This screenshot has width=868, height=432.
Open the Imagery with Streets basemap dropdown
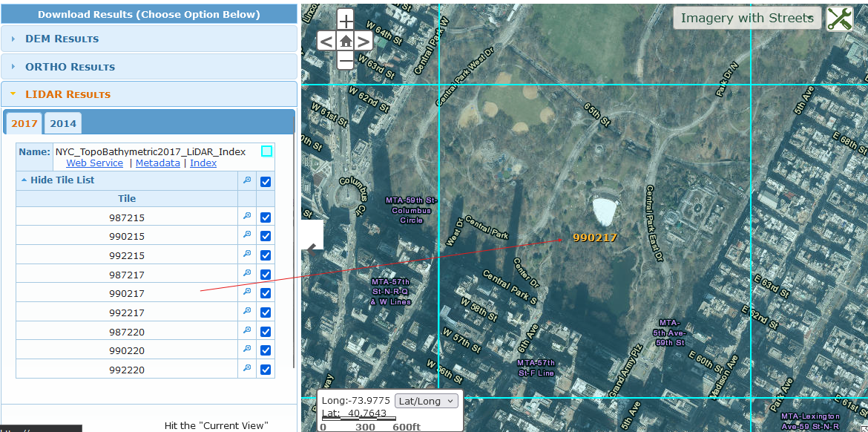747,19
